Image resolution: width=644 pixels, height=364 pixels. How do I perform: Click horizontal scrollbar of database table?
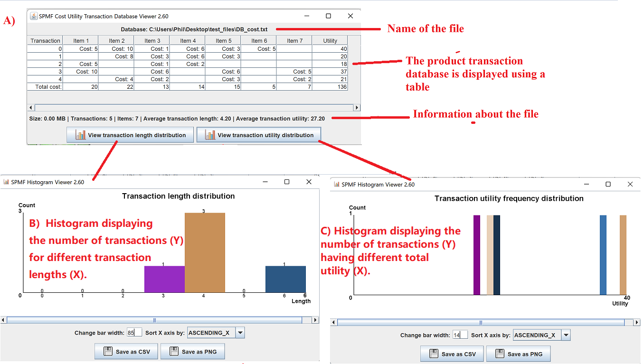(x=194, y=108)
